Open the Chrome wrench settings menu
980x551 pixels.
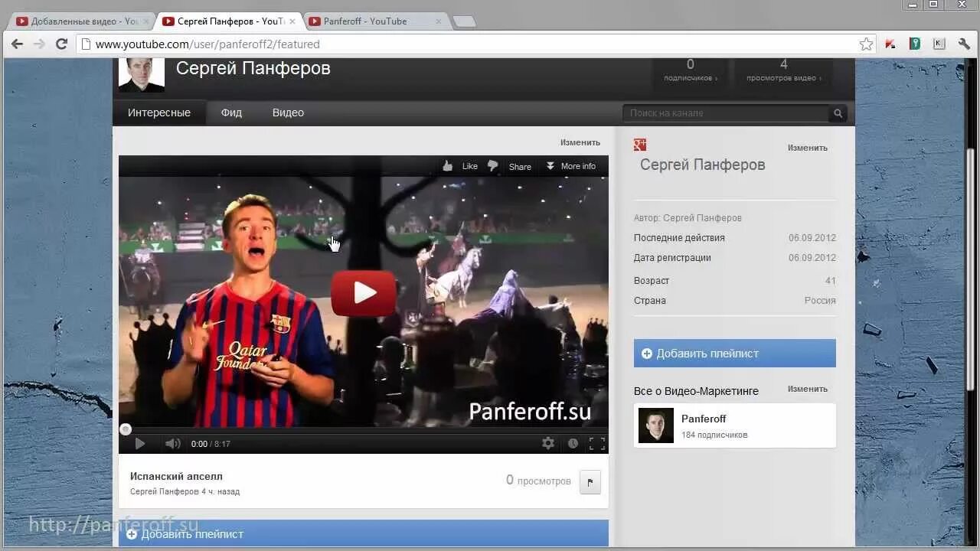(964, 44)
